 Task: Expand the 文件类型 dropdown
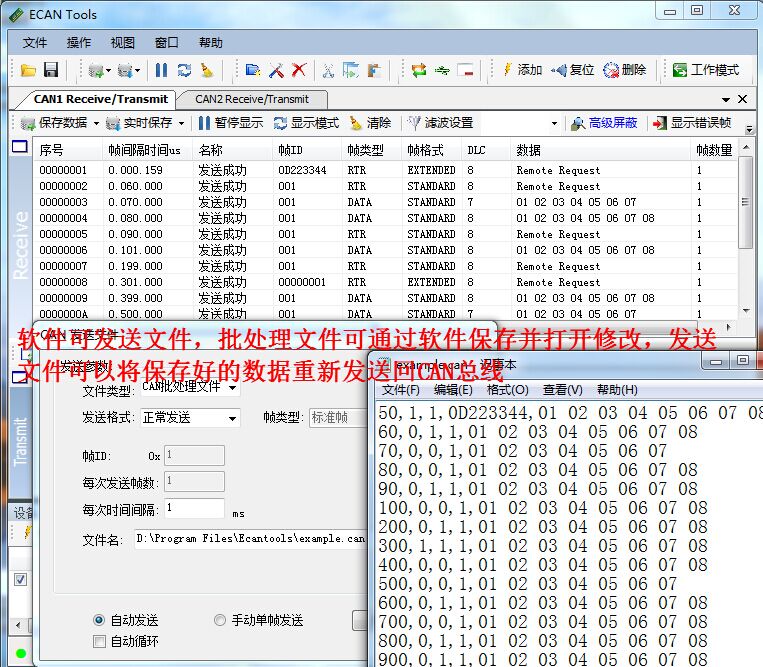233,387
